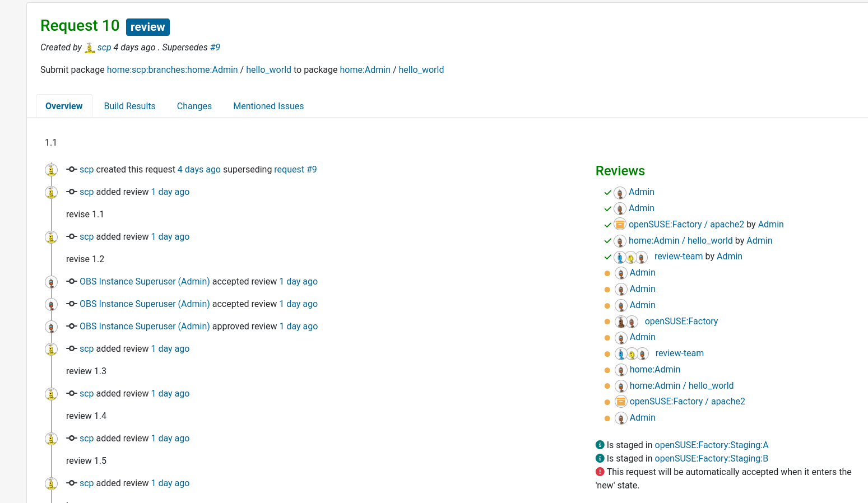The width and height of the screenshot is (868, 503).
Task: Click the home:Admin avatar icon in Reviews
Action: 621,370
